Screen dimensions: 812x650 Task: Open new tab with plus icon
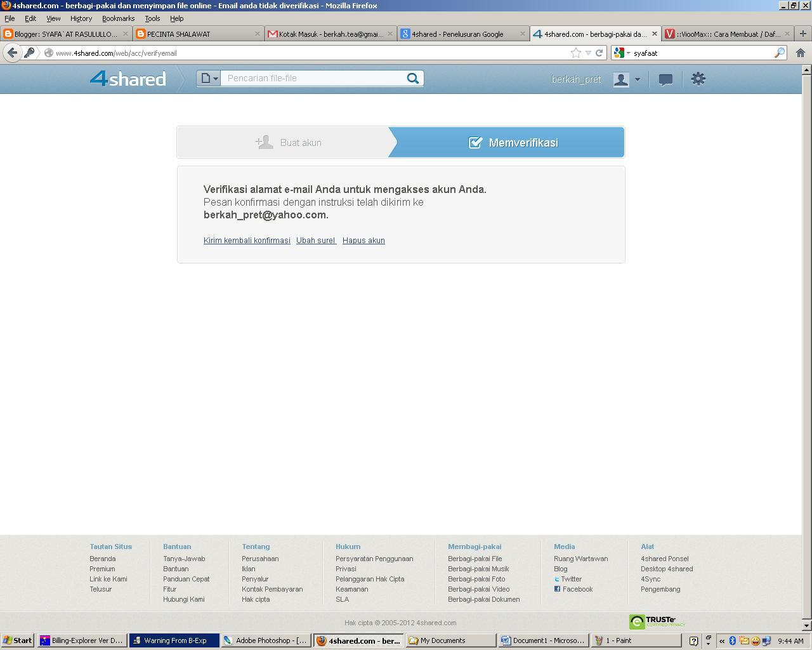(803, 34)
